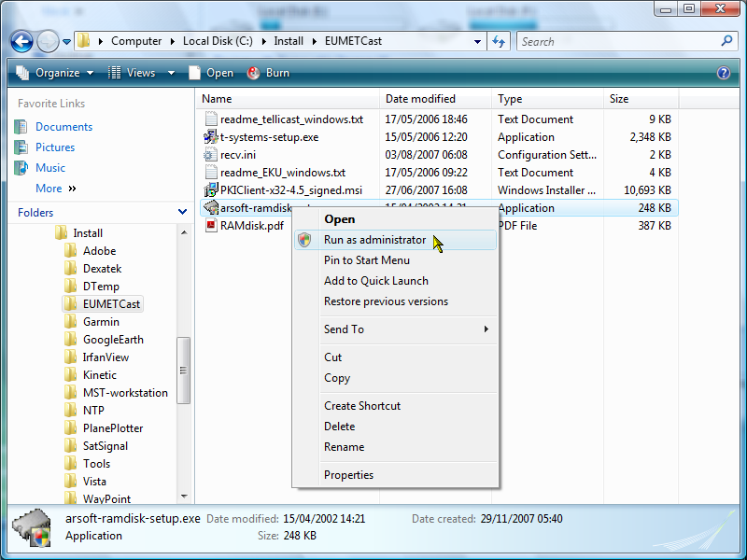
Task: Open the recent pages dropdown arrow
Action: tap(66, 42)
